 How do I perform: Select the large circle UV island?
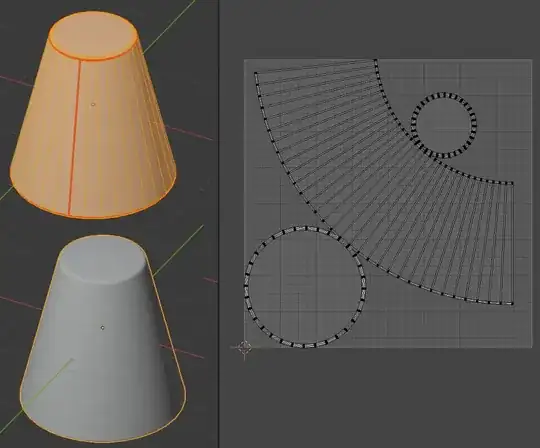click(305, 286)
